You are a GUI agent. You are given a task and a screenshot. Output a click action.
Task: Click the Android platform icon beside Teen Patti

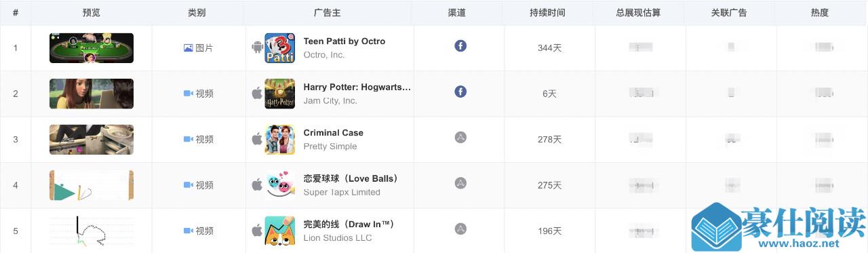pos(257,47)
